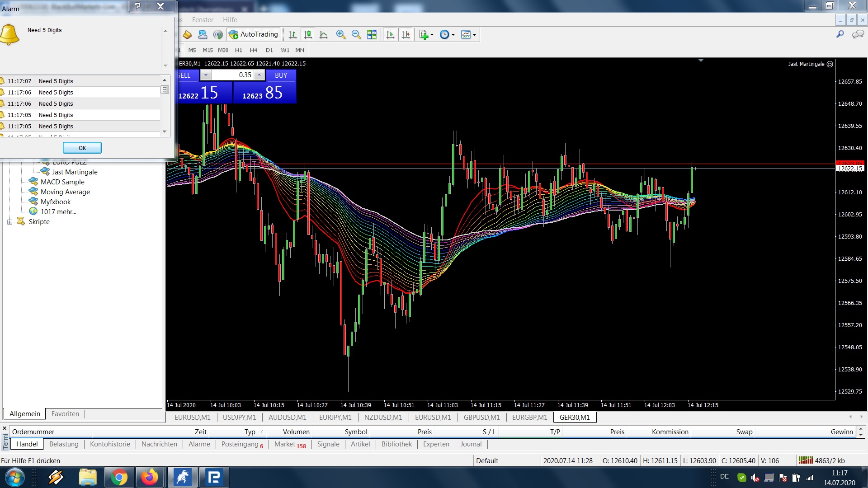Tile chart windows using grid icon
Viewport: 868px width, 488px height.
[x=372, y=34]
